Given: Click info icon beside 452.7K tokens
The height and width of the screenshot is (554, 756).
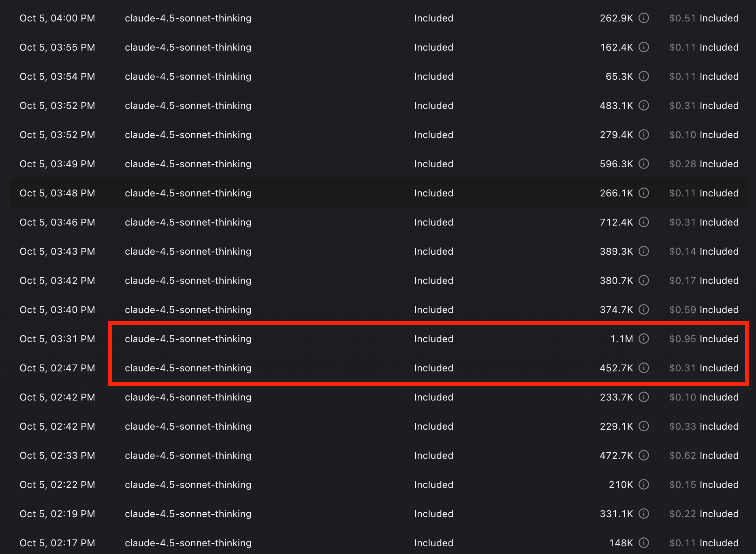Looking at the screenshot, I should coord(644,368).
